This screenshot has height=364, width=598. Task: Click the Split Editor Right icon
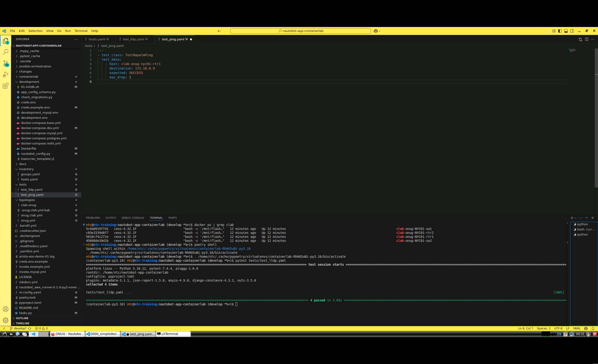(x=587, y=39)
